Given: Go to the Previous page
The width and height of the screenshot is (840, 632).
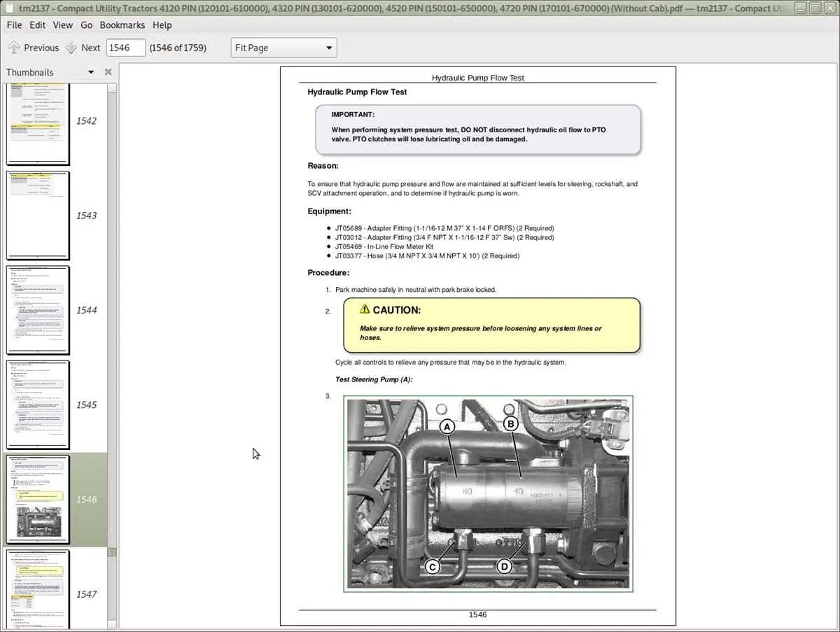Looking at the screenshot, I should [33, 48].
